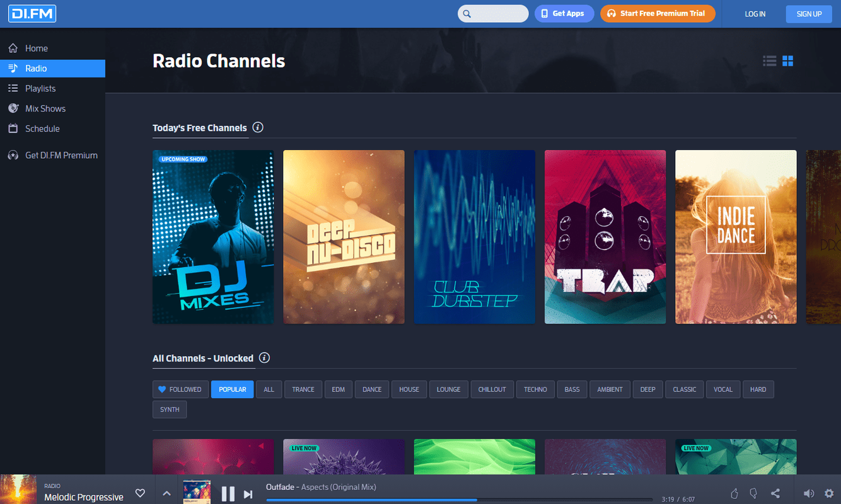
Task: Open the Club Dubstep channel
Action: point(475,237)
